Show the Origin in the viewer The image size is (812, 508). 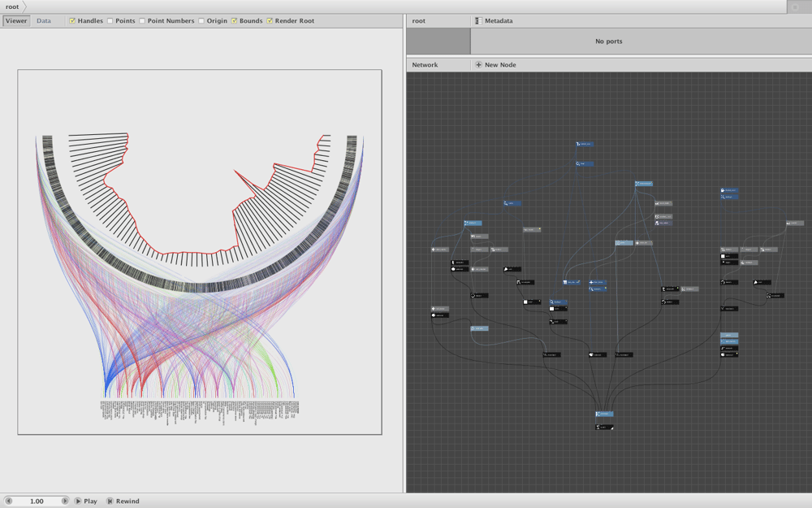coord(201,21)
